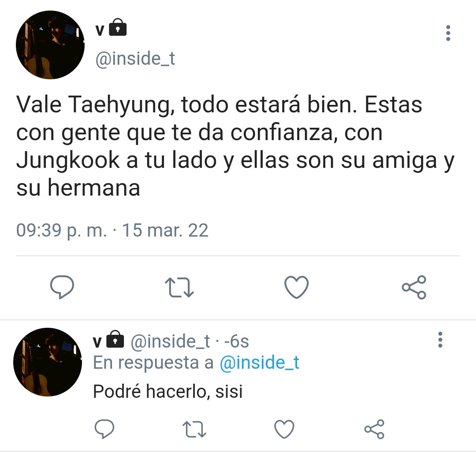476x452 pixels.
Task: Share the 'Podré hacerlo, sisi' reply
Action: [x=374, y=429]
